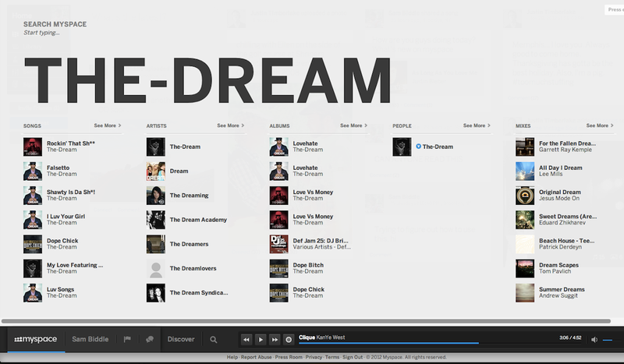Viewport: 624px width, 364px height.
Task: Click the Original Dream mix cover icon
Action: (x=525, y=196)
